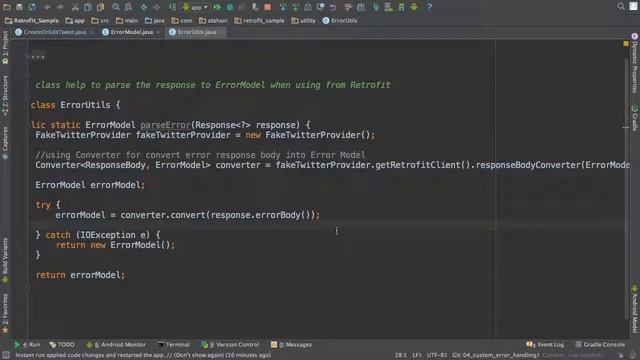Click the Save All toolbar icon

[x=19, y=7]
